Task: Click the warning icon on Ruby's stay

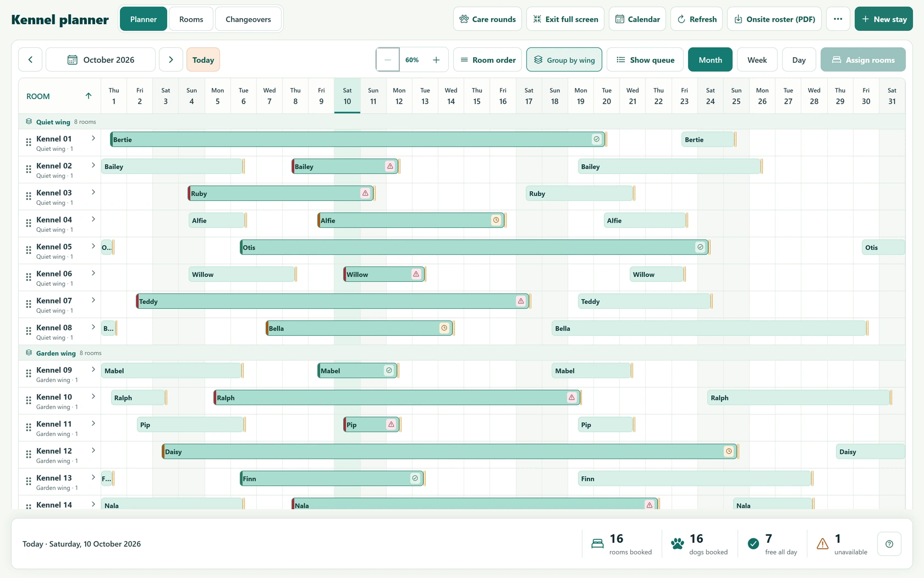Action: coord(365,193)
